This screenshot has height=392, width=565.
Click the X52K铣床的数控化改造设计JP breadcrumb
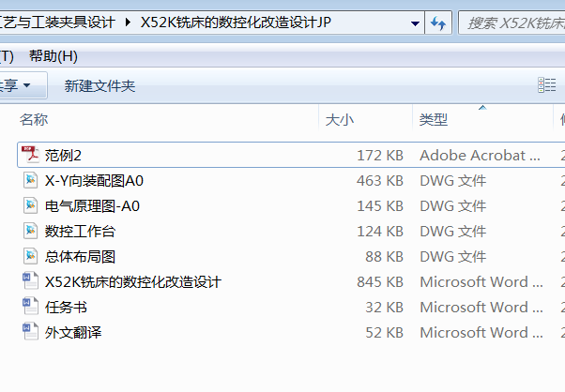pyautogui.click(x=236, y=23)
